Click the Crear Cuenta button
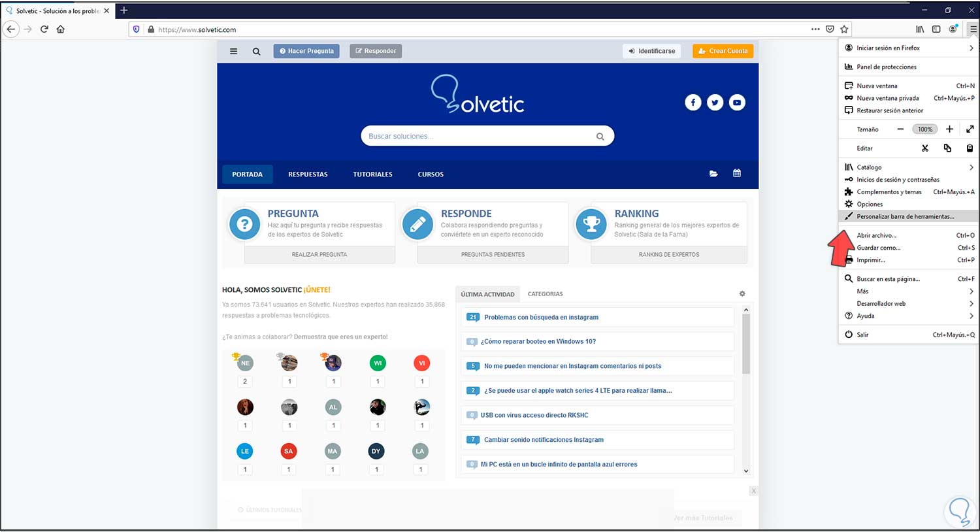The width and height of the screenshot is (980, 532). pyautogui.click(x=723, y=50)
